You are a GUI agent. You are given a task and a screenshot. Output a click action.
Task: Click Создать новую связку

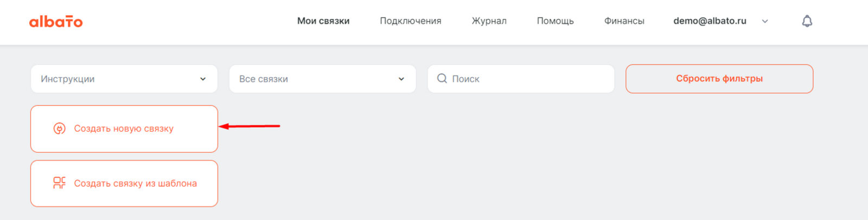124,129
